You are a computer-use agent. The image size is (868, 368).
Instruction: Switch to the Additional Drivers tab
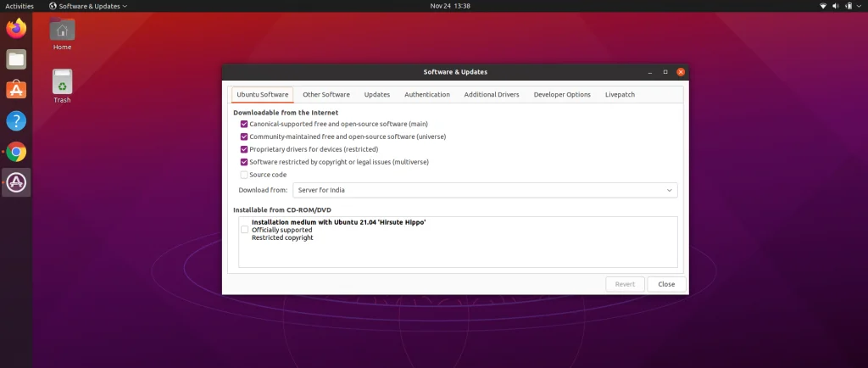click(492, 95)
